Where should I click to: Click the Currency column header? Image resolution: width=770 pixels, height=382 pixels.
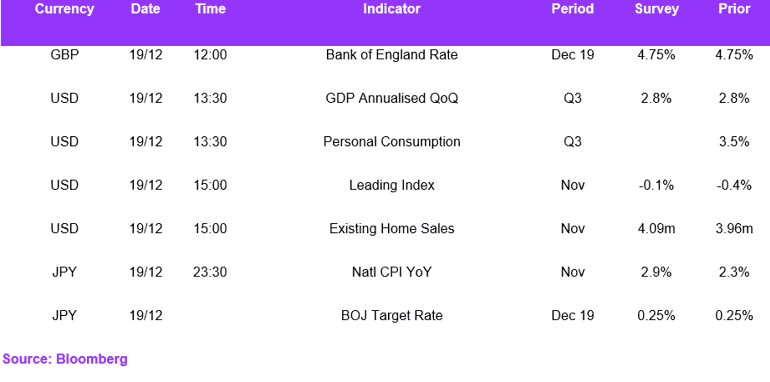64,9
